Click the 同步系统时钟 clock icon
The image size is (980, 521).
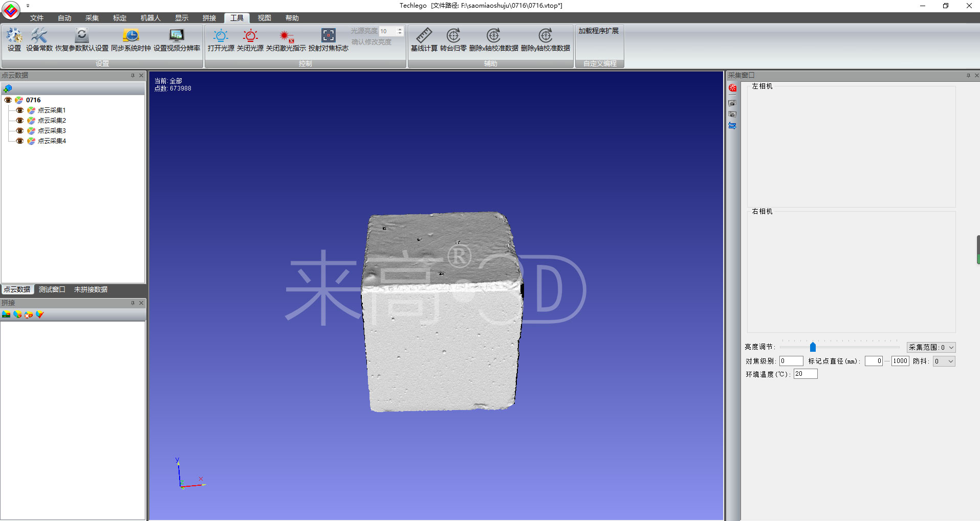pyautogui.click(x=130, y=36)
